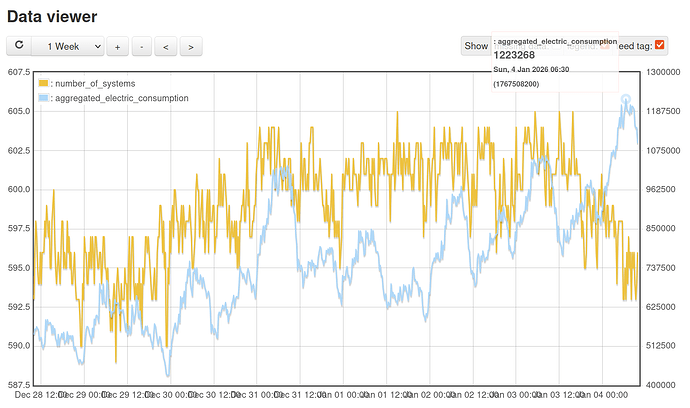Click the Show label in the options bar
The height and width of the screenshot is (408, 690).
click(x=474, y=45)
